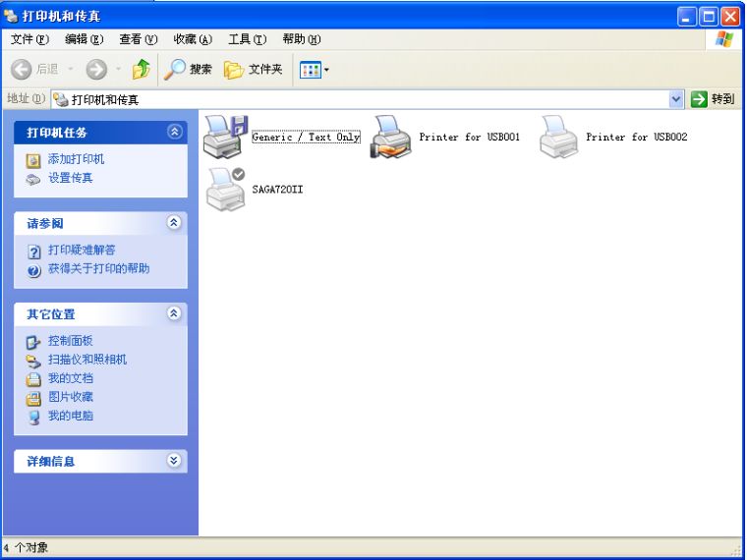Click the Up folder toolbar icon
Screen dimensions: 747x560
click(x=141, y=69)
